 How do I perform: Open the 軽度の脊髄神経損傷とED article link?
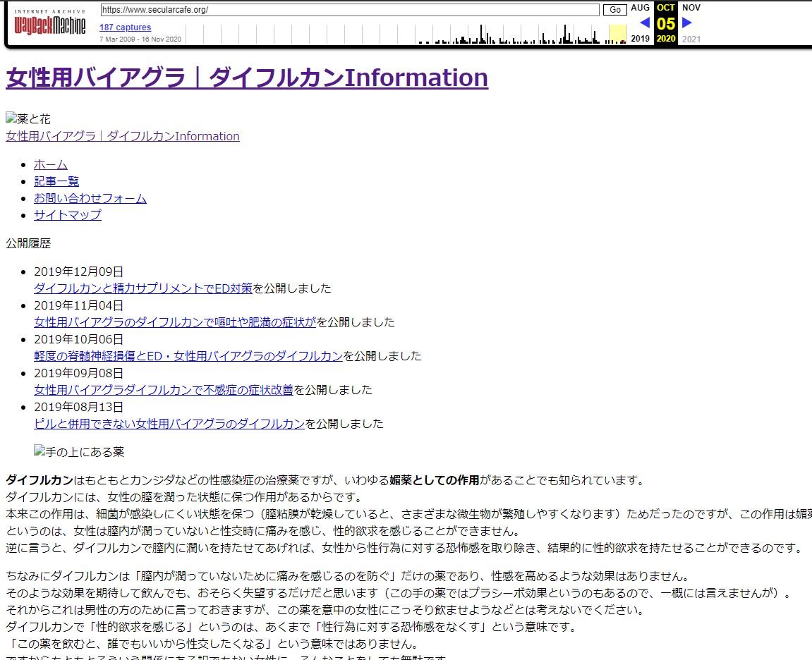coord(188,355)
